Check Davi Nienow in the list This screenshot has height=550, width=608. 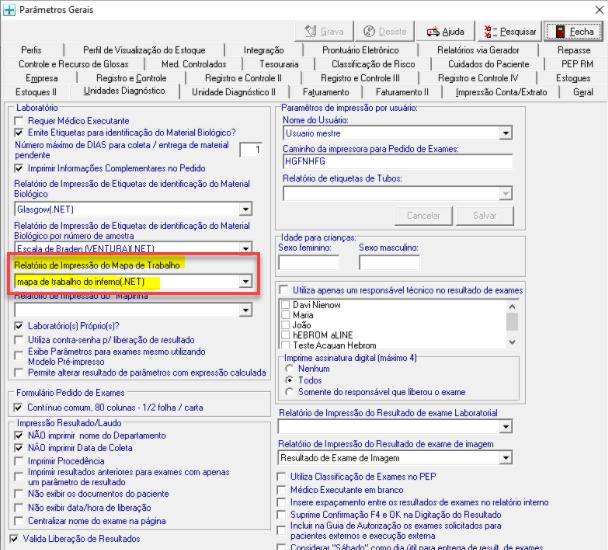tap(285, 305)
